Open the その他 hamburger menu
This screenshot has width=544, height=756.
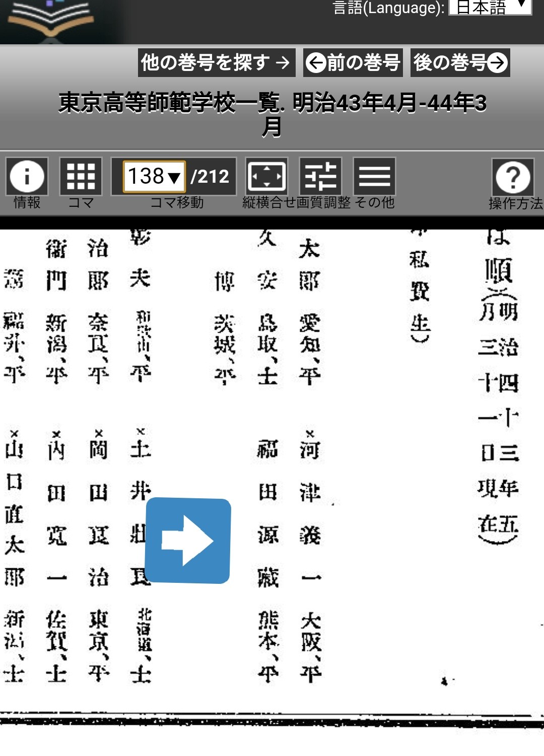(x=374, y=176)
